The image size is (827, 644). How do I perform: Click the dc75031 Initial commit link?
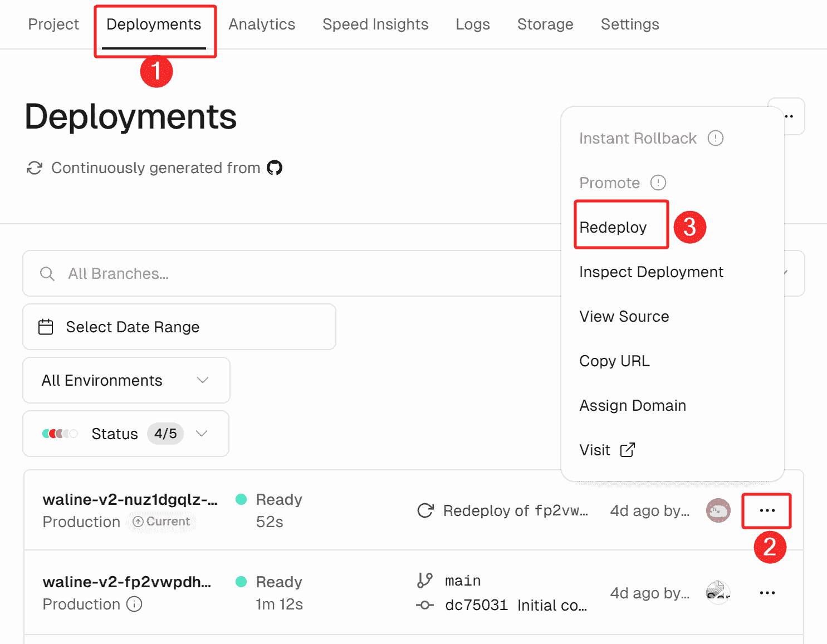tap(515, 605)
